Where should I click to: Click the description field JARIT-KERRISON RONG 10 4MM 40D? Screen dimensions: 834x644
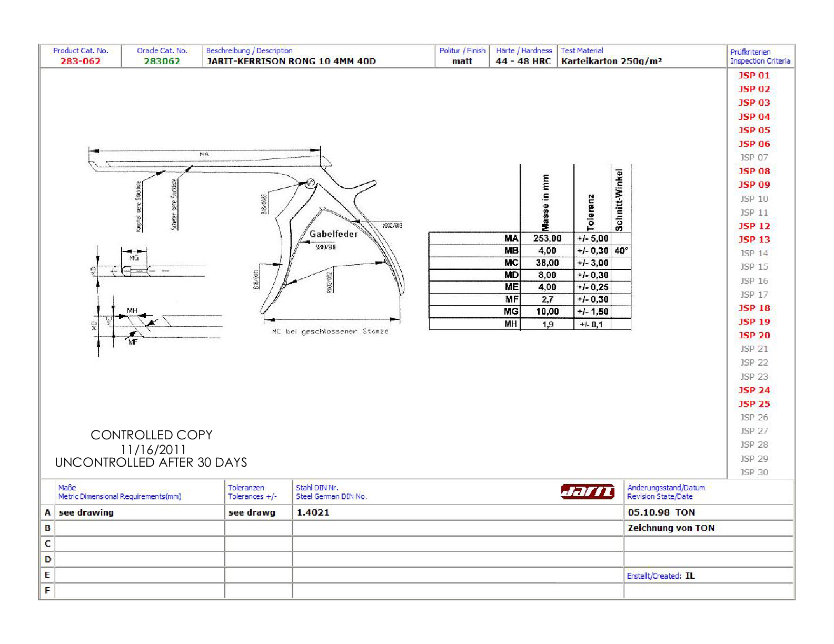291,61
